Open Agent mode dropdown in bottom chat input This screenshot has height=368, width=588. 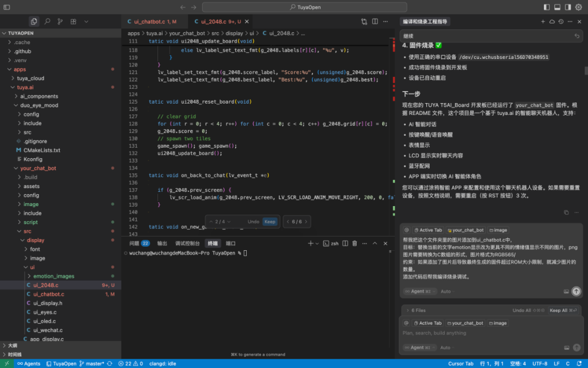(419, 348)
